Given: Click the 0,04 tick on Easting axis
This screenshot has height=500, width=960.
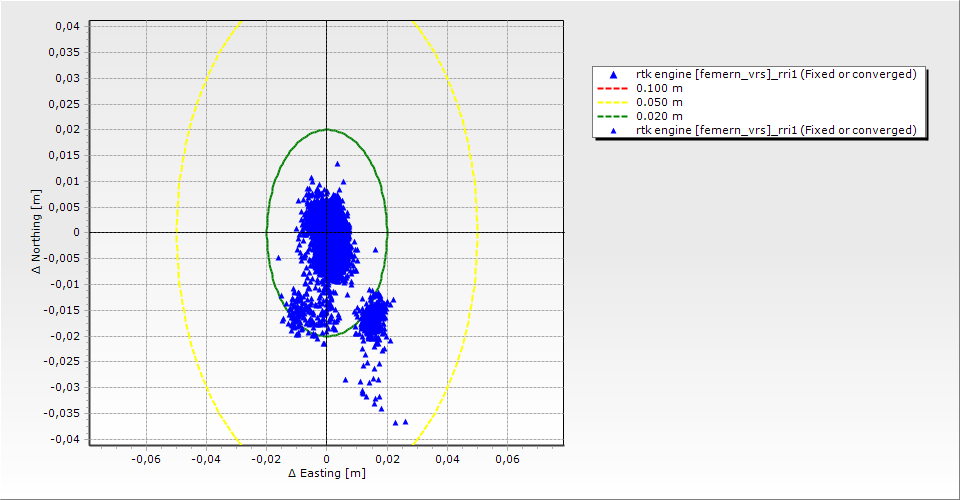Looking at the screenshot, I should 447,459.
